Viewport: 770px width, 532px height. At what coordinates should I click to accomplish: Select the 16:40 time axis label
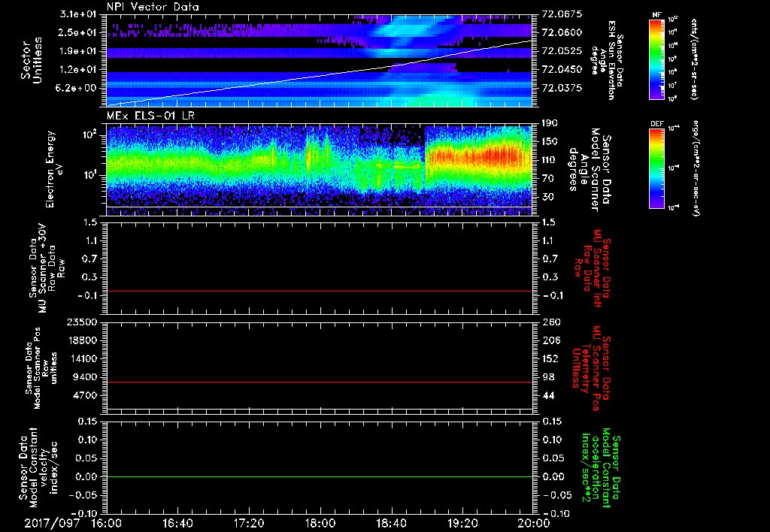(177, 521)
